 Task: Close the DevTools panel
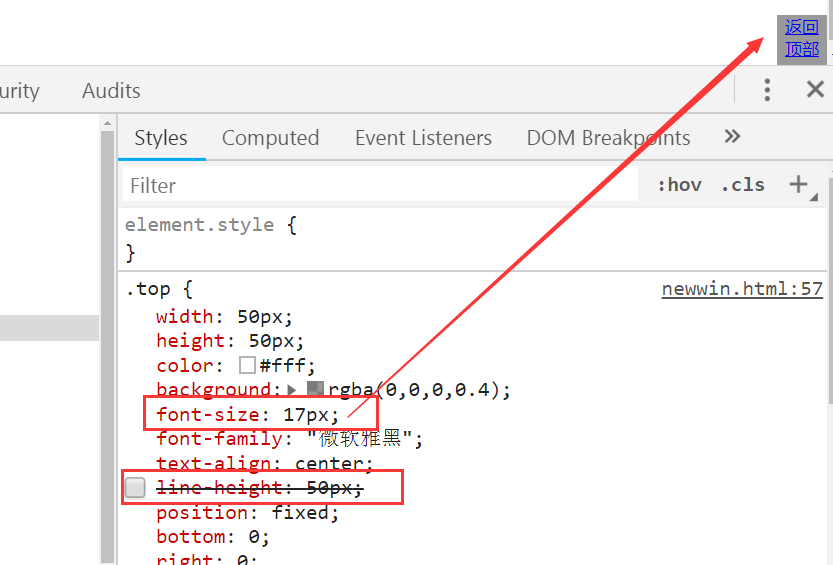(815, 90)
